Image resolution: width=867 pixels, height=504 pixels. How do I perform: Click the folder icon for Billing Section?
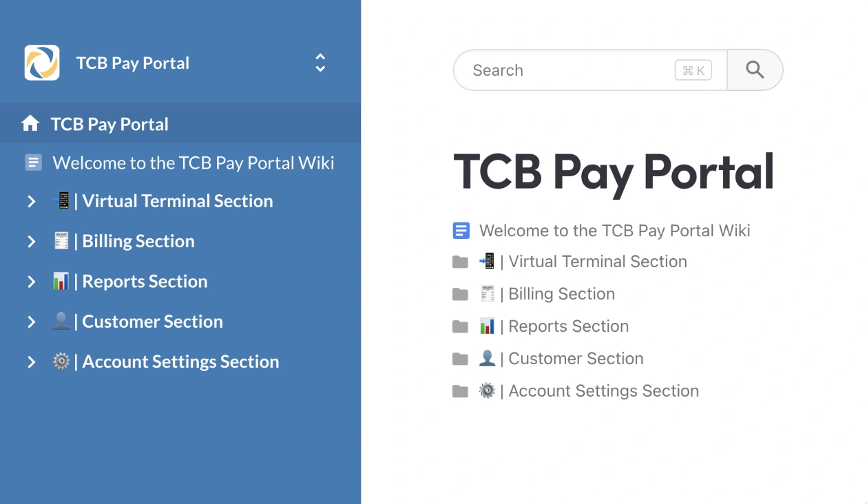click(x=460, y=294)
